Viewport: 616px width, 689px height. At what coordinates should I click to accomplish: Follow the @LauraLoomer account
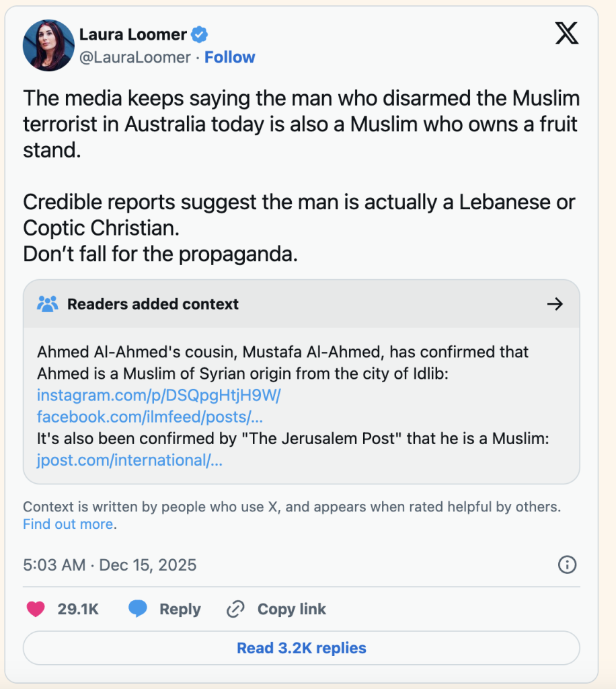[230, 57]
